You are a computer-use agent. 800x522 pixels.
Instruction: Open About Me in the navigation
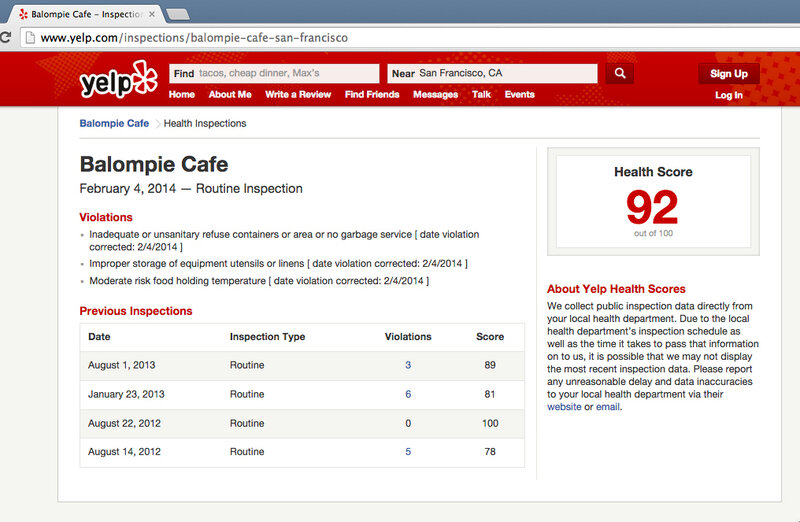click(x=230, y=94)
